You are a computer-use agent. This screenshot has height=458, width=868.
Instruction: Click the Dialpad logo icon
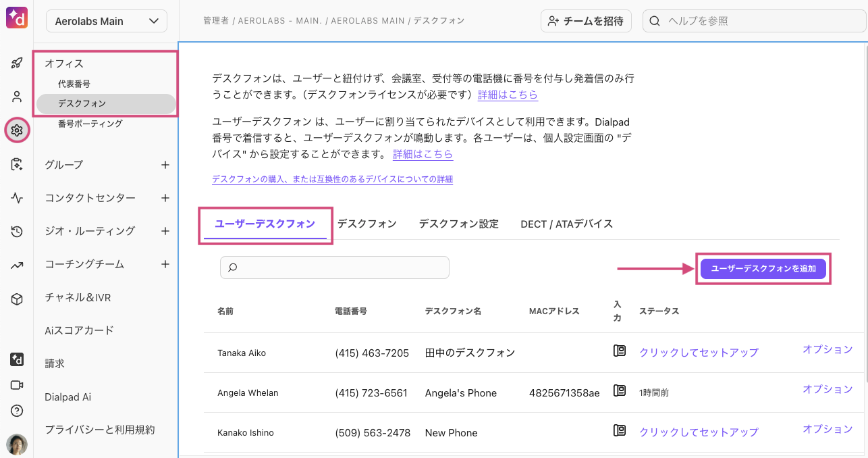pos(17,18)
